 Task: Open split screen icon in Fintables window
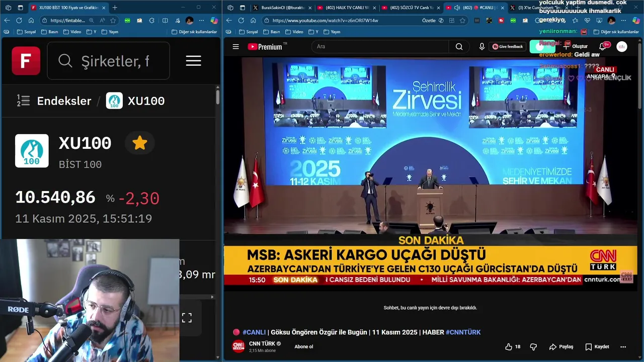(x=165, y=20)
